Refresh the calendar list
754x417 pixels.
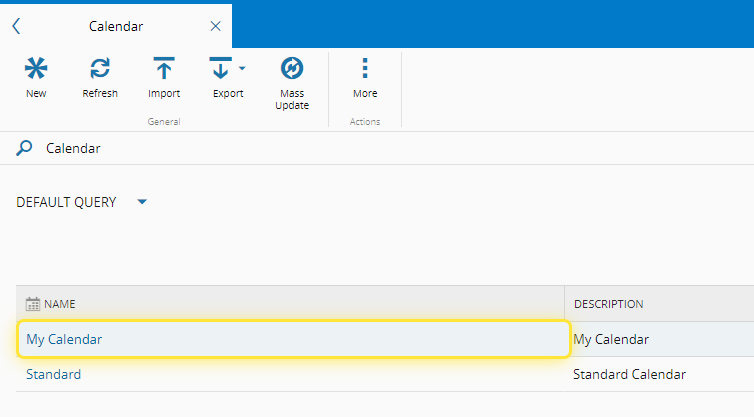[x=100, y=69]
